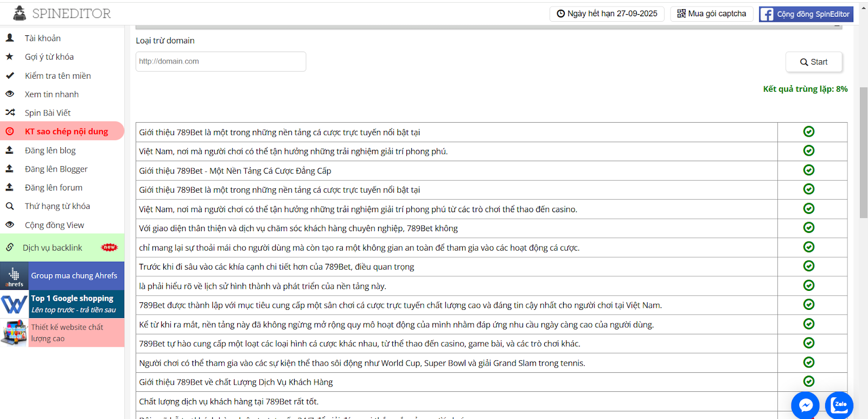This screenshot has height=419, width=868.
Task: Click check icon for 'Với giao diện thân thiện' row
Action: click(x=809, y=227)
